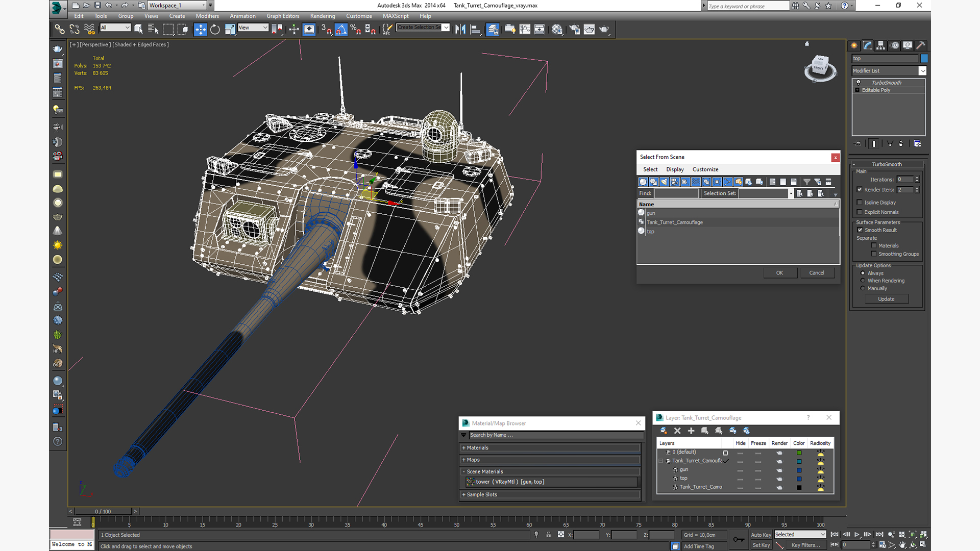Select the When Rendering update option

(x=863, y=281)
